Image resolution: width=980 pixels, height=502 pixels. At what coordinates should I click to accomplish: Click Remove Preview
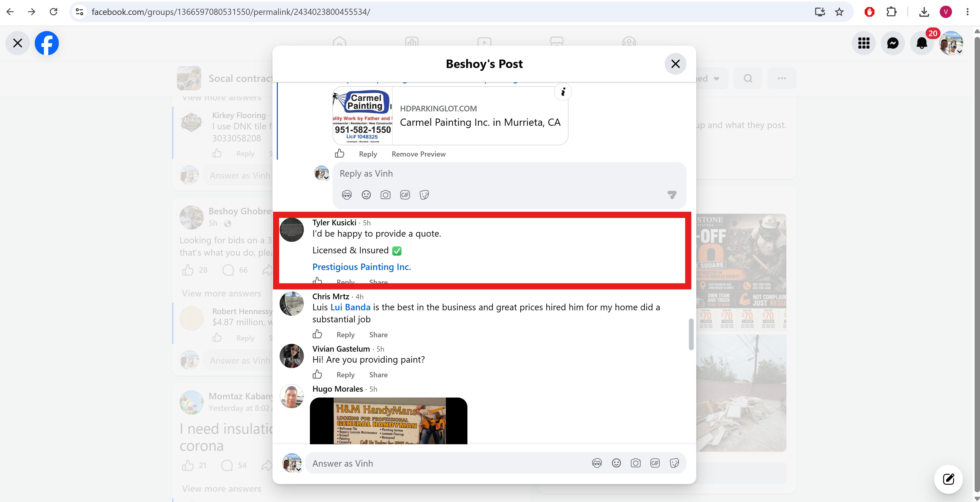click(x=418, y=154)
